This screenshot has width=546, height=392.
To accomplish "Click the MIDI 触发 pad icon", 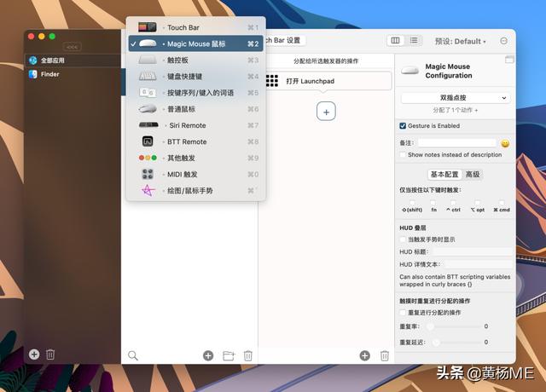I will 148,174.
